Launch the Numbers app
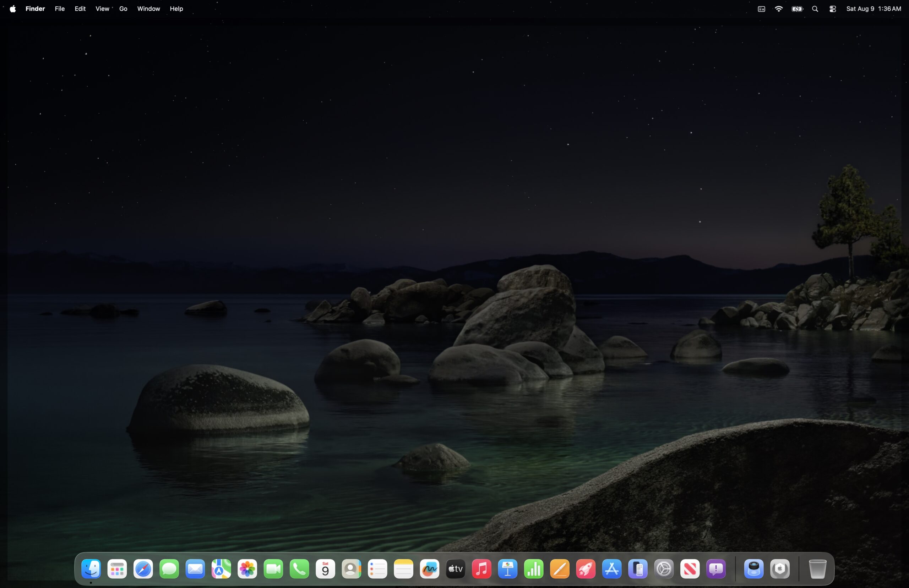The width and height of the screenshot is (909, 588). (534, 569)
